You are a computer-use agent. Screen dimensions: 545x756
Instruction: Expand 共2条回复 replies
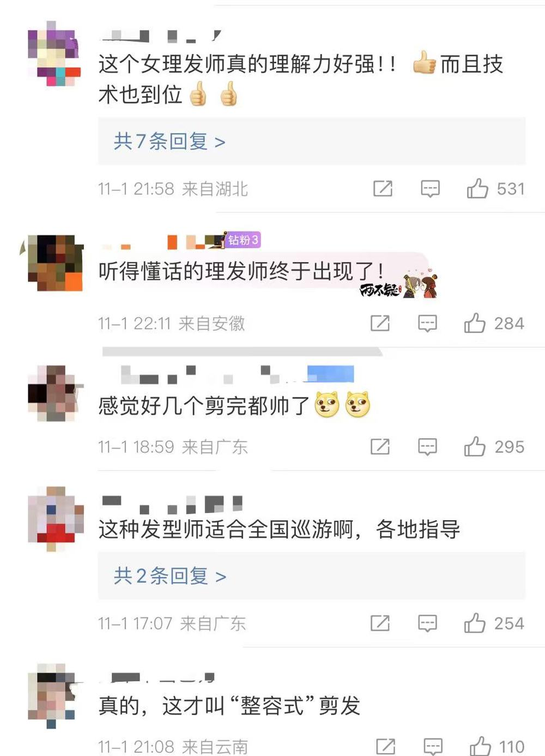tap(169, 576)
